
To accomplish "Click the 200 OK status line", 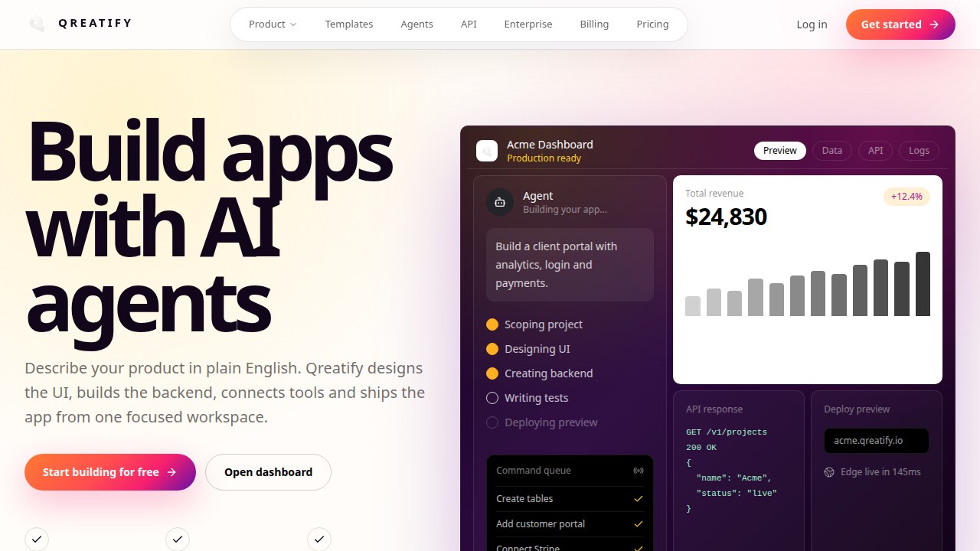I will point(701,448).
